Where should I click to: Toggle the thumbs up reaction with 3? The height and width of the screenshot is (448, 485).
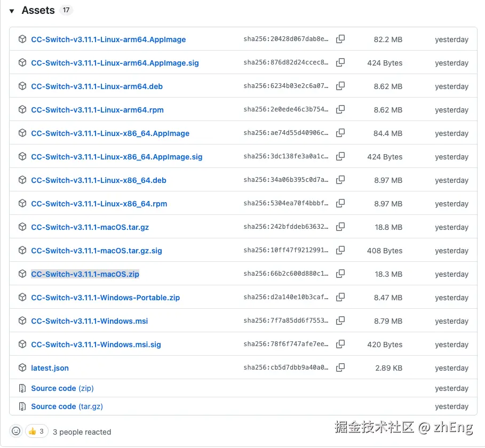pos(36,431)
